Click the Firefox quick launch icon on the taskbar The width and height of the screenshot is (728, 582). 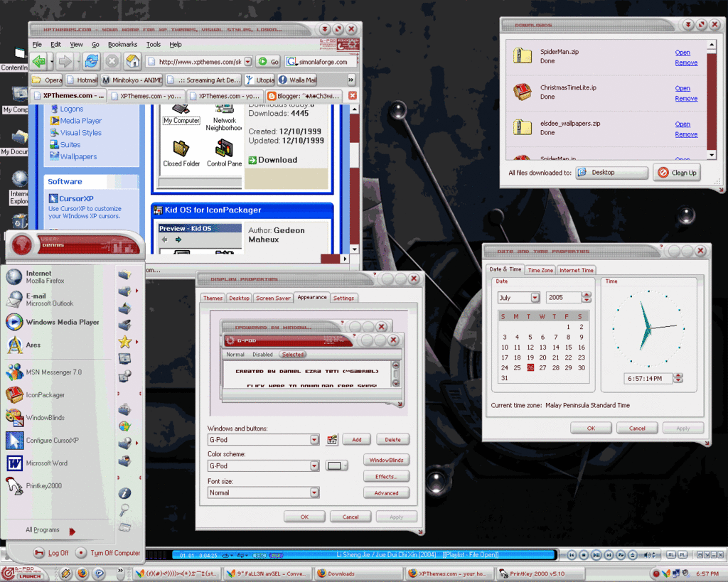(x=82, y=573)
